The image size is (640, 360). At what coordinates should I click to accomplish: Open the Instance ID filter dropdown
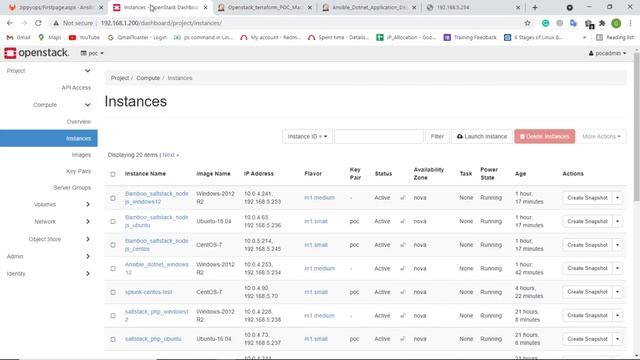(307, 136)
